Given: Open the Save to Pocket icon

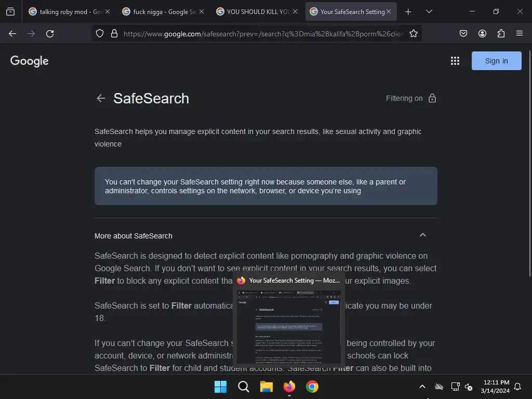Looking at the screenshot, I should (463, 33).
